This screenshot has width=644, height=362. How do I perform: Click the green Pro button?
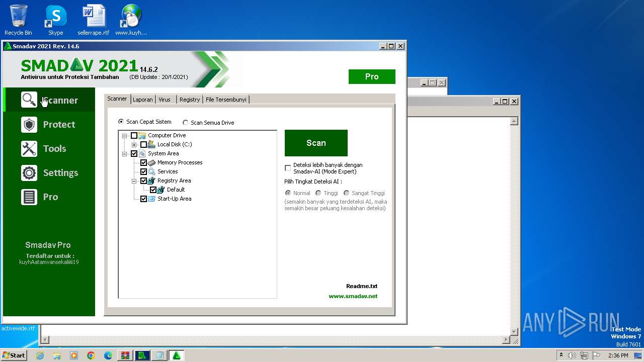[372, 76]
